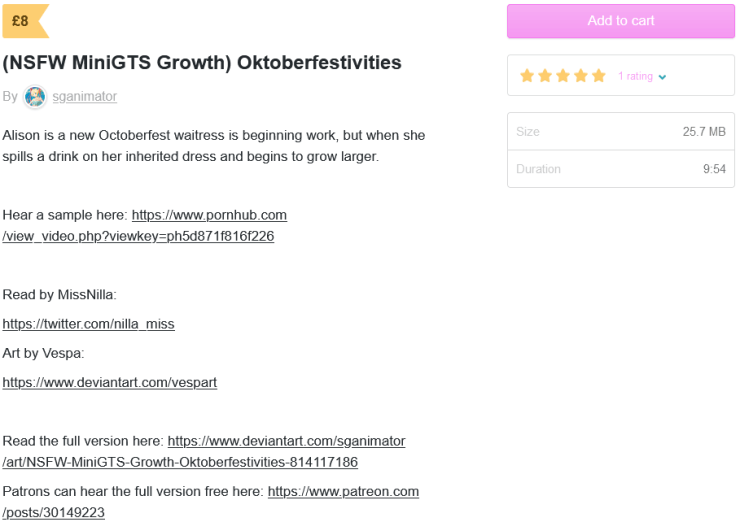This screenshot has height=522, width=740.
Task: Click the 'Read by MissNilla' text
Action: pos(60,295)
